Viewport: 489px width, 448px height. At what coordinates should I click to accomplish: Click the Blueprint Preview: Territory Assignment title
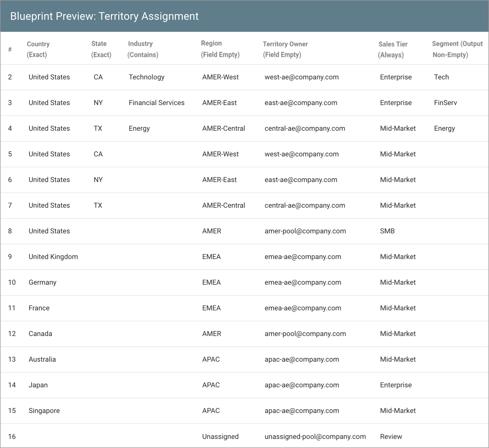click(x=104, y=16)
